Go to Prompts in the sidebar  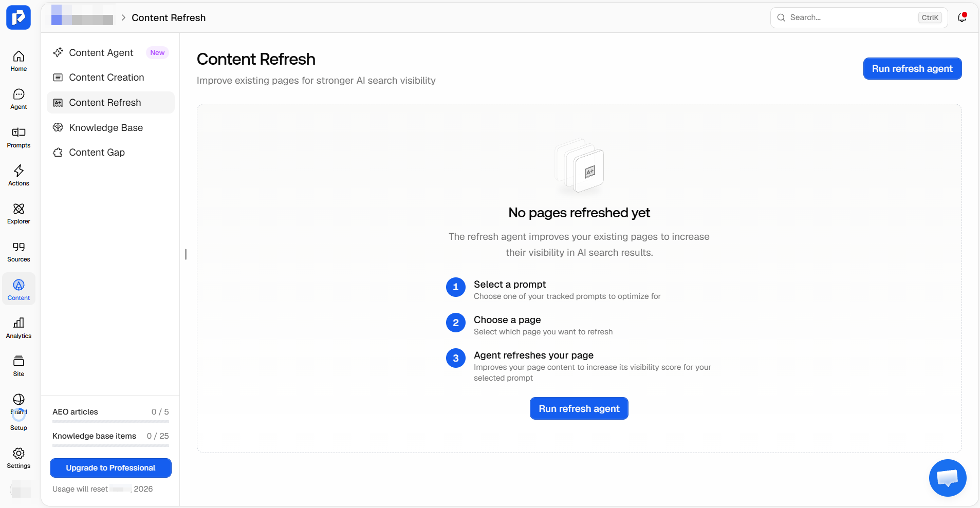pos(19,138)
